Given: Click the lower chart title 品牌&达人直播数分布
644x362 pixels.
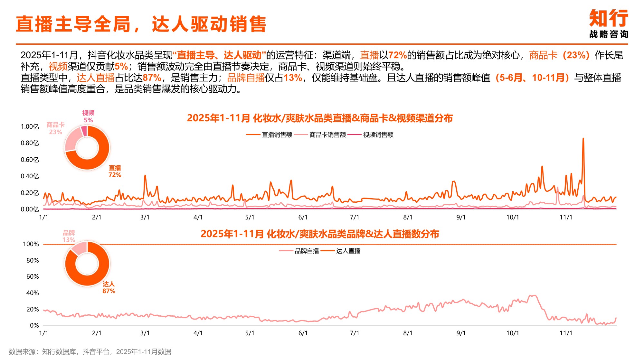Looking at the screenshot, I should [320, 234].
